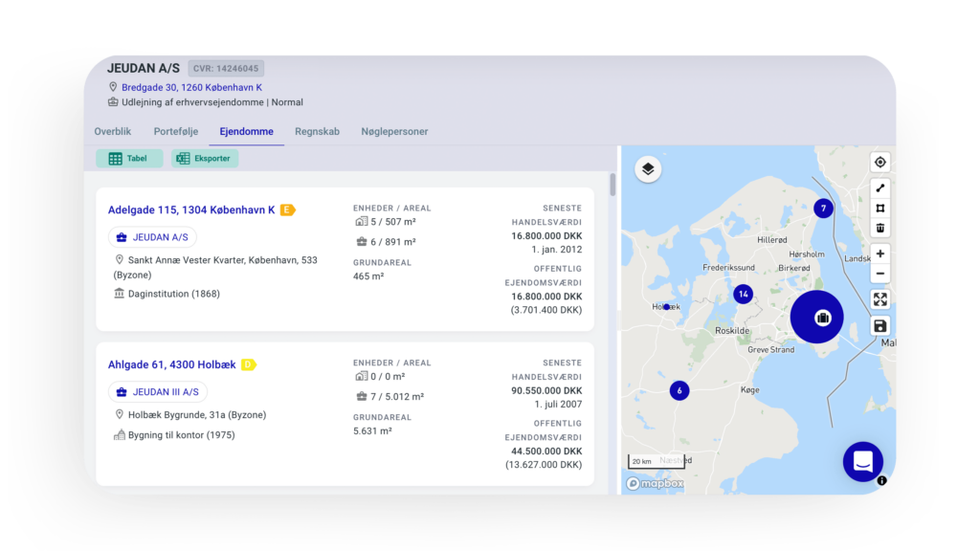Open the Portefølje tab
Screen dimensions: 980x551
pyautogui.click(x=175, y=132)
